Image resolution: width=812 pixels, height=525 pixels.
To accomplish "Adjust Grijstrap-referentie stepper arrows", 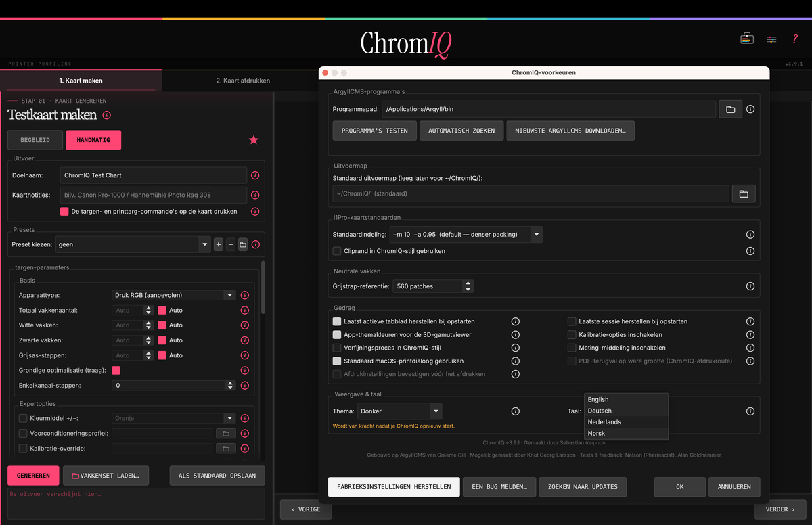I will [468, 286].
